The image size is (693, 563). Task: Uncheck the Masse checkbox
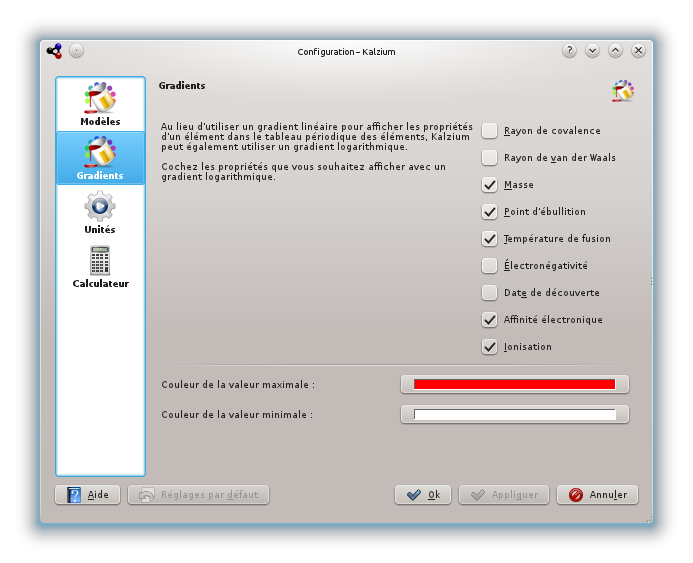(490, 185)
